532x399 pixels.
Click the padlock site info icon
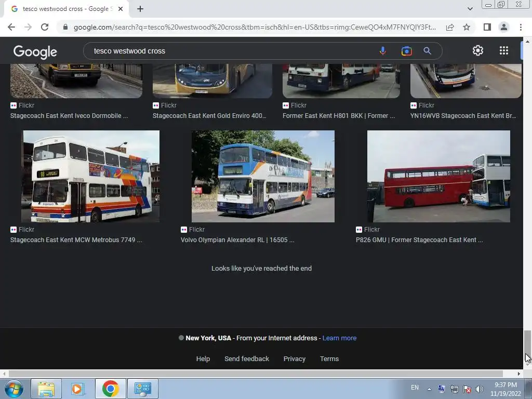(x=65, y=27)
